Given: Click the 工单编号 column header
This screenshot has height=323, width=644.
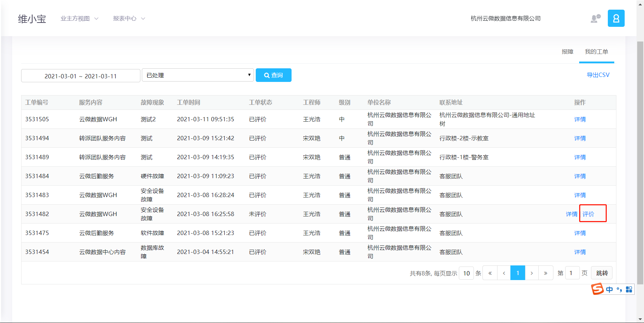Looking at the screenshot, I should (37, 102).
